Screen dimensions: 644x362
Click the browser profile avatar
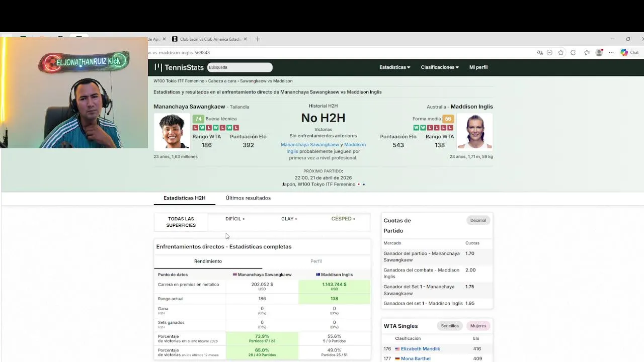(599, 53)
